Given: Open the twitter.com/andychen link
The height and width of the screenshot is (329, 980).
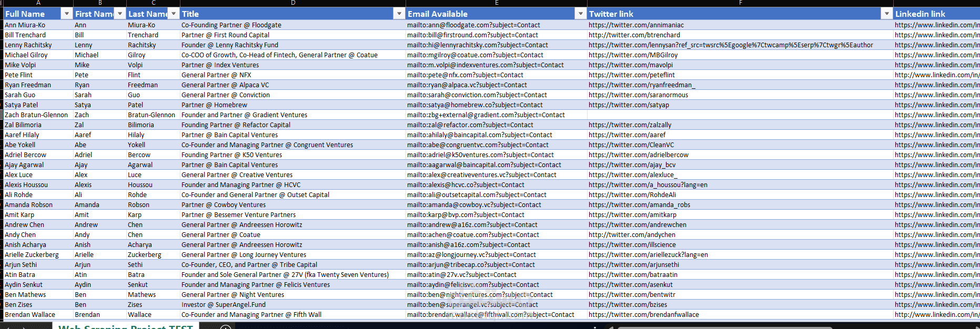Looking at the screenshot, I should [632, 234].
